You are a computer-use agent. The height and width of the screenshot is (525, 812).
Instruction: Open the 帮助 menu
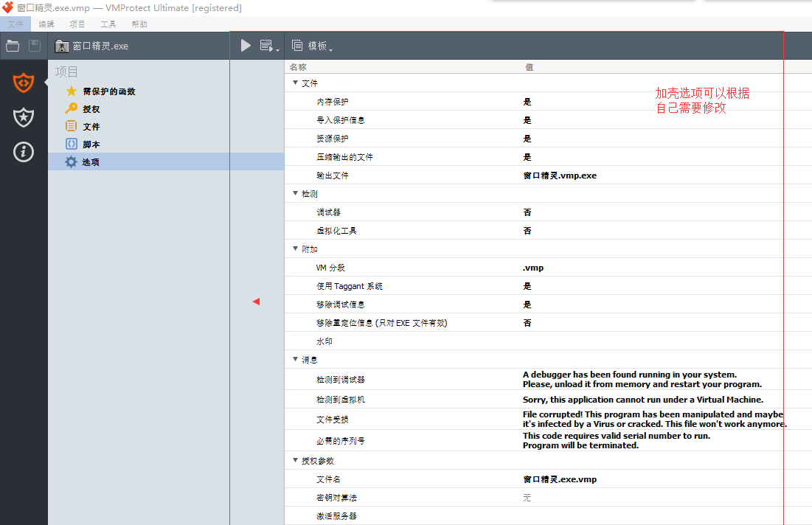[139, 24]
